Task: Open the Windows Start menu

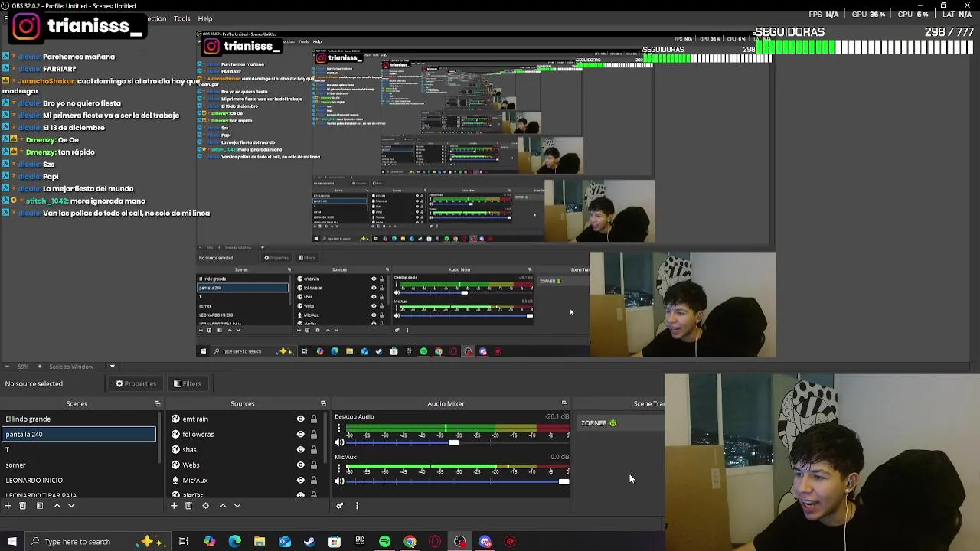Action: [x=11, y=542]
